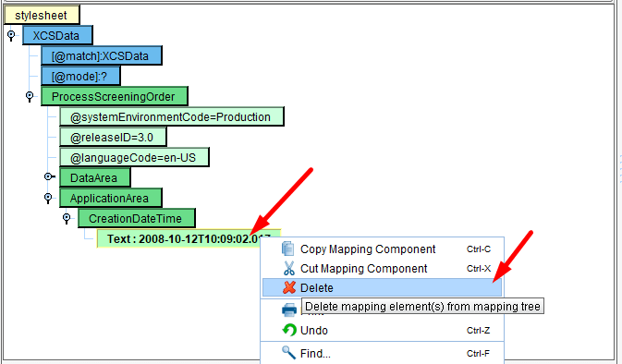Select the @releaseID=3.0 attribute box
622x364 pixels.
(x=113, y=138)
